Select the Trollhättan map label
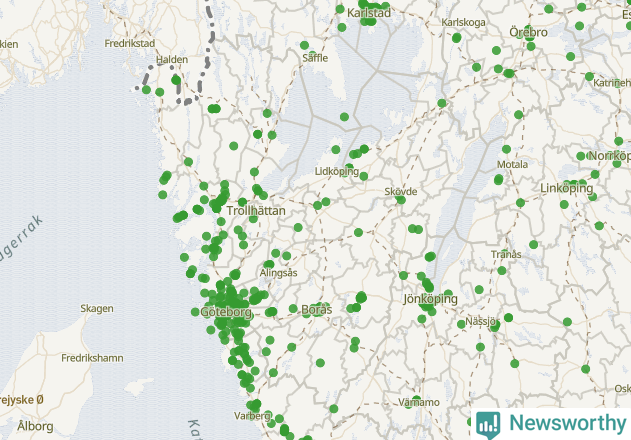The width and height of the screenshot is (631, 440). point(256,211)
